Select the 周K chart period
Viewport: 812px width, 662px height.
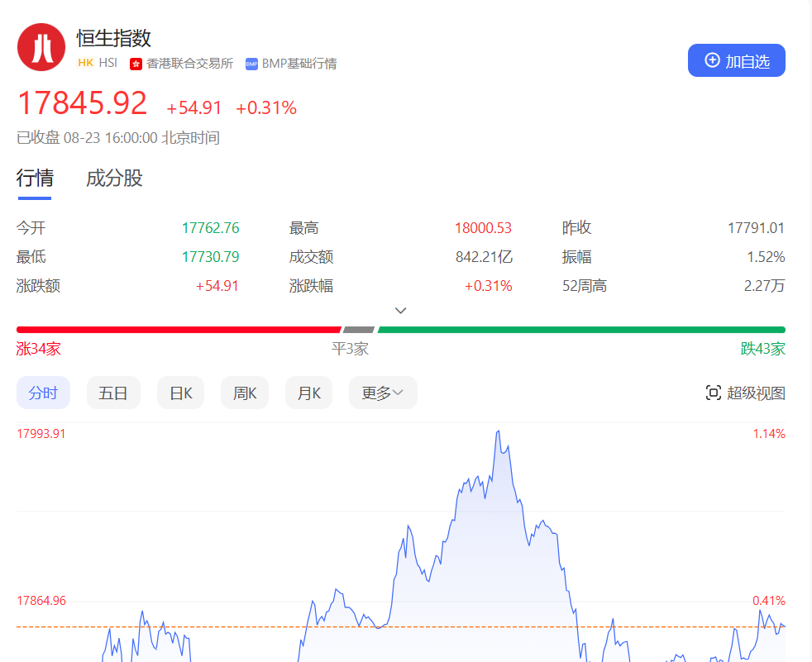[x=245, y=393]
